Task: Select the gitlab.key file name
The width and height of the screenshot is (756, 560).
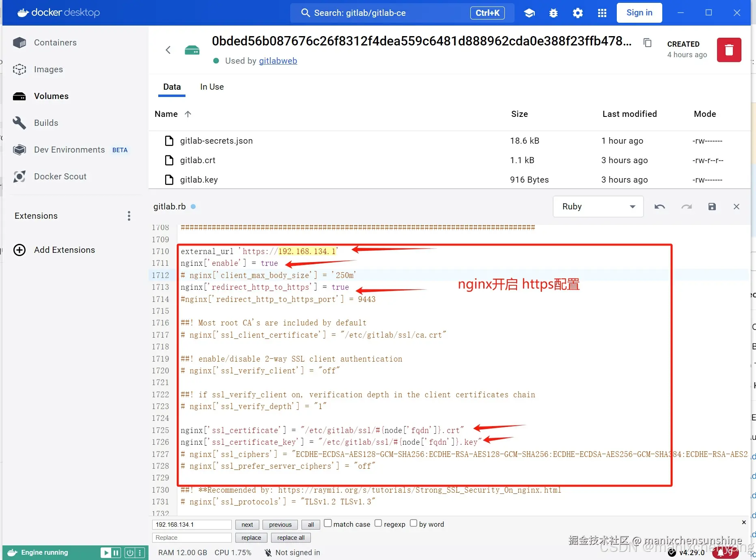Action: [199, 180]
